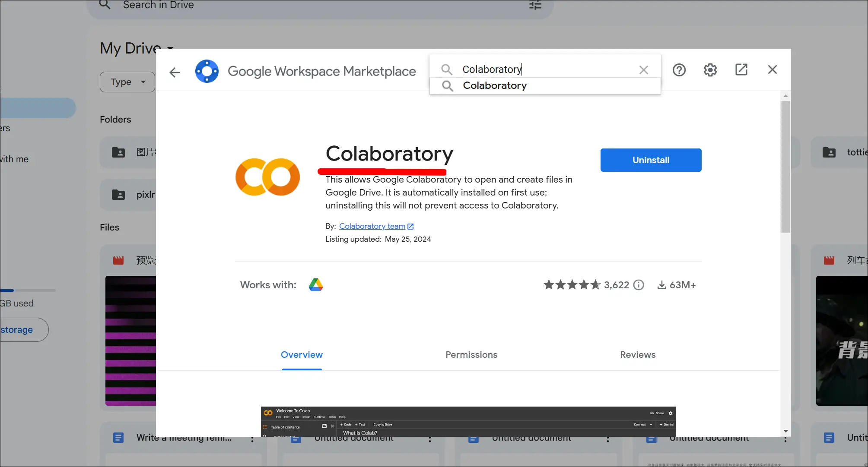Open the Write a meeting remi... document
This screenshot has height=467, width=868.
point(184,439)
